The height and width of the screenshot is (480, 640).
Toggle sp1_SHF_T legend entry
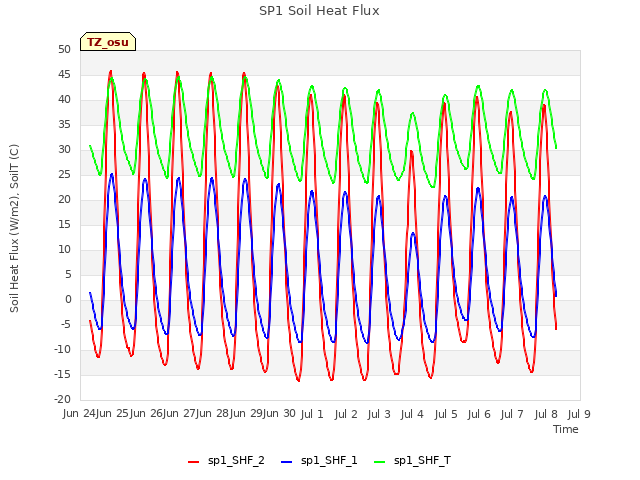click(412, 461)
